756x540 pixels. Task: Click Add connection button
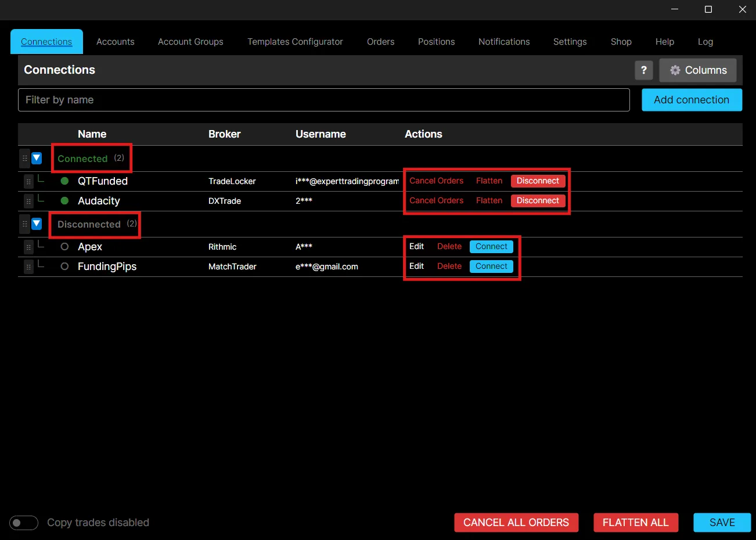(x=692, y=100)
